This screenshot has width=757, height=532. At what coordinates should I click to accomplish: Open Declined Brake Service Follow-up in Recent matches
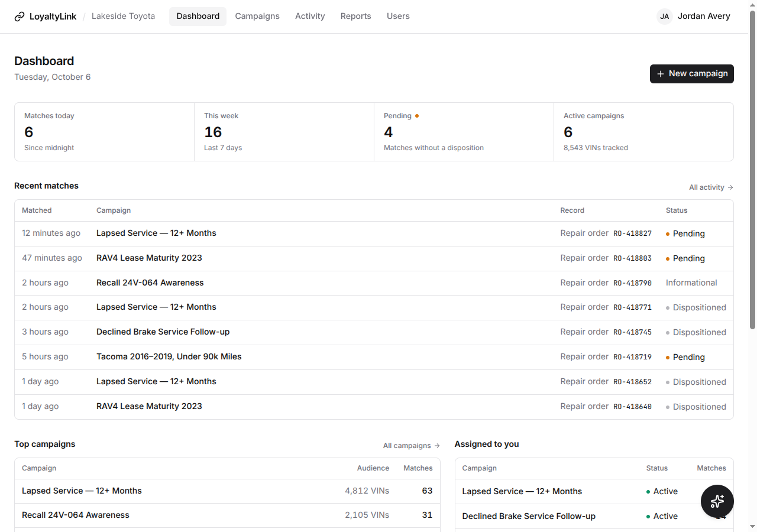163,332
